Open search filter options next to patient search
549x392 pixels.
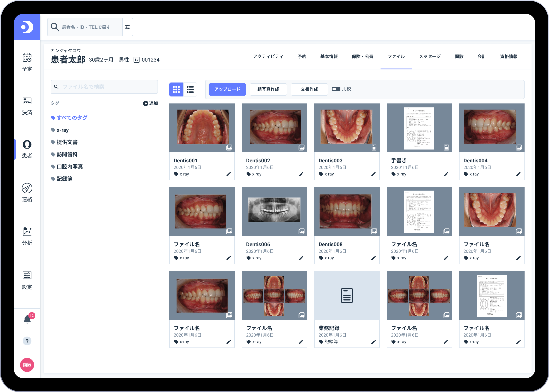(127, 27)
